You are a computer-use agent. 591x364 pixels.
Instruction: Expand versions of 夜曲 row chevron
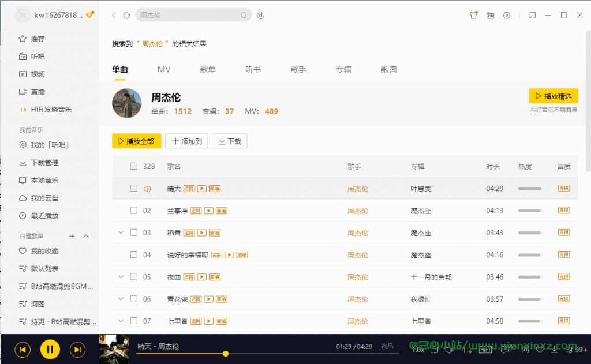click(121, 276)
